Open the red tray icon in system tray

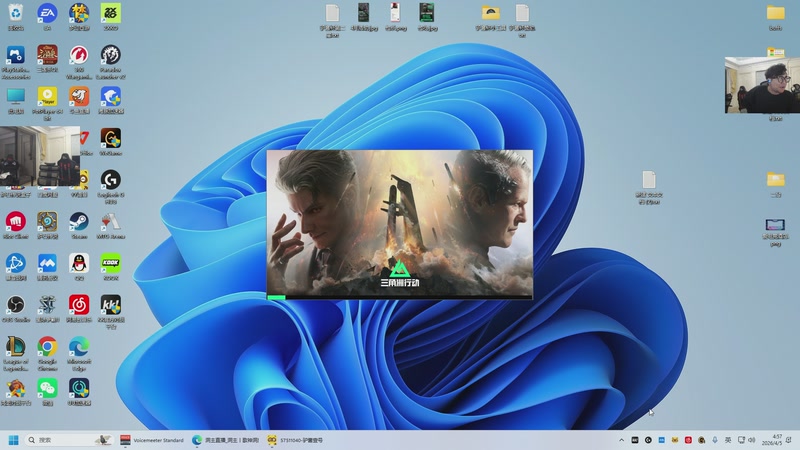point(688,440)
